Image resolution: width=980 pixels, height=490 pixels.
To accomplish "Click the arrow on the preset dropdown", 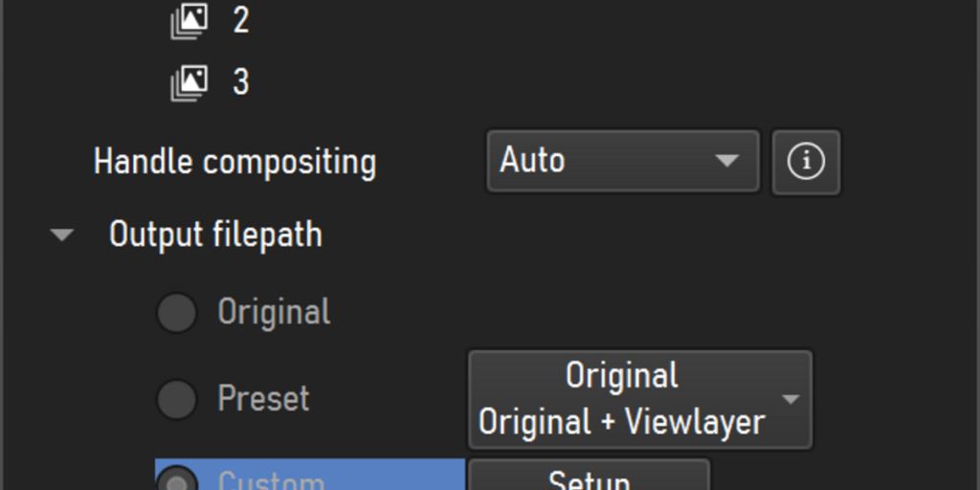I will coord(791,399).
